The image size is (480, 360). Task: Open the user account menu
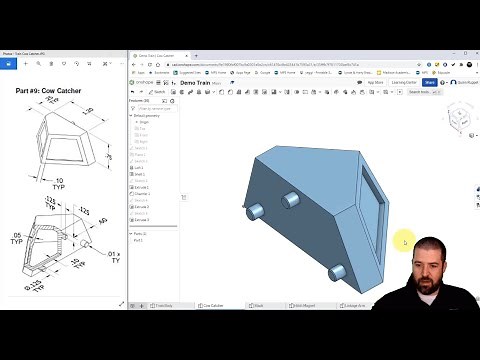click(464, 82)
